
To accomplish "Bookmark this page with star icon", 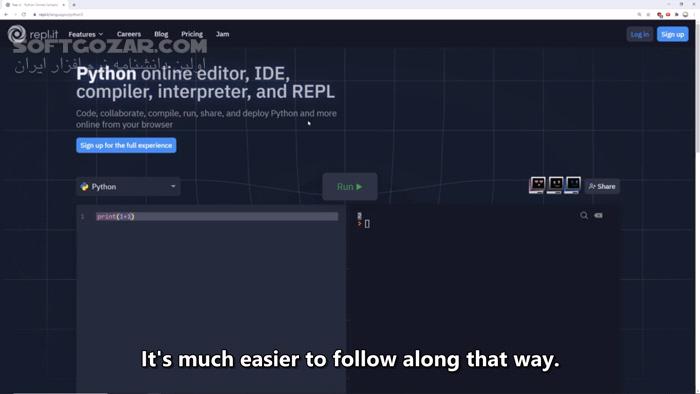I will [x=649, y=14].
